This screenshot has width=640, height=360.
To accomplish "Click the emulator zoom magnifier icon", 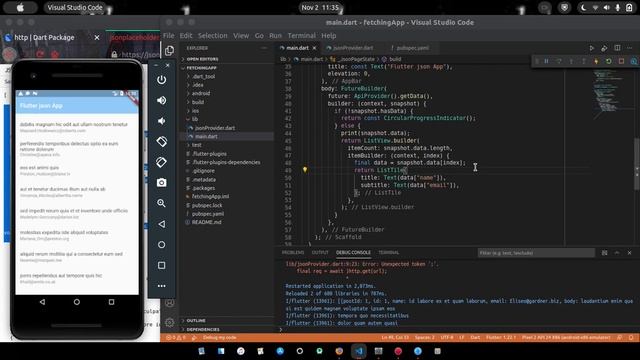I will pyautogui.click(x=162, y=203).
